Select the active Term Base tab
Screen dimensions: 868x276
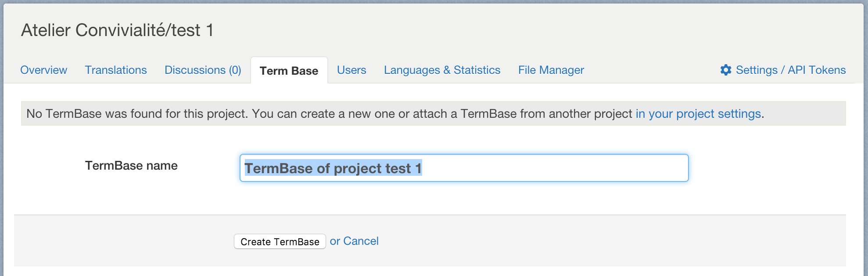(289, 71)
